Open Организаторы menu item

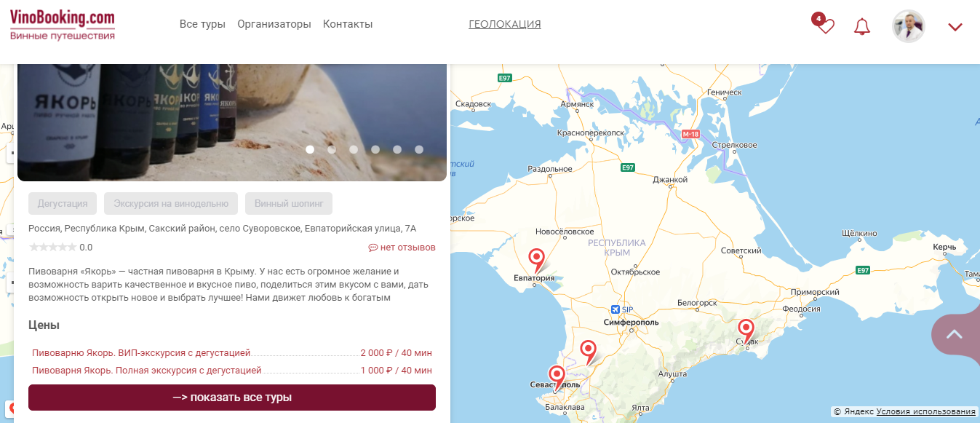pos(274,24)
